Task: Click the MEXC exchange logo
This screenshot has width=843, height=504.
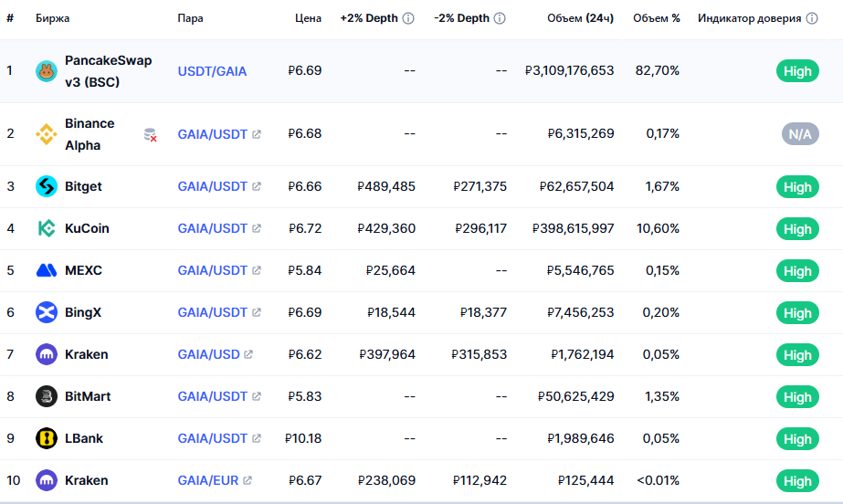Action: click(x=47, y=270)
